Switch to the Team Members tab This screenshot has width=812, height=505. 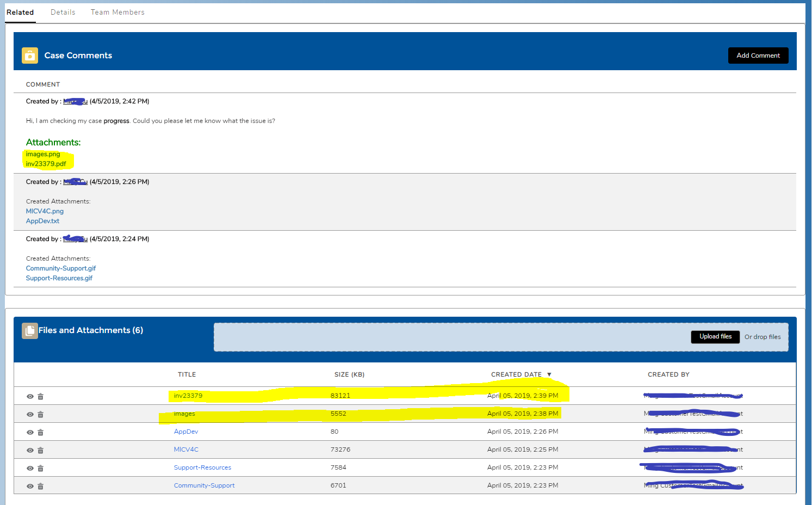click(117, 12)
